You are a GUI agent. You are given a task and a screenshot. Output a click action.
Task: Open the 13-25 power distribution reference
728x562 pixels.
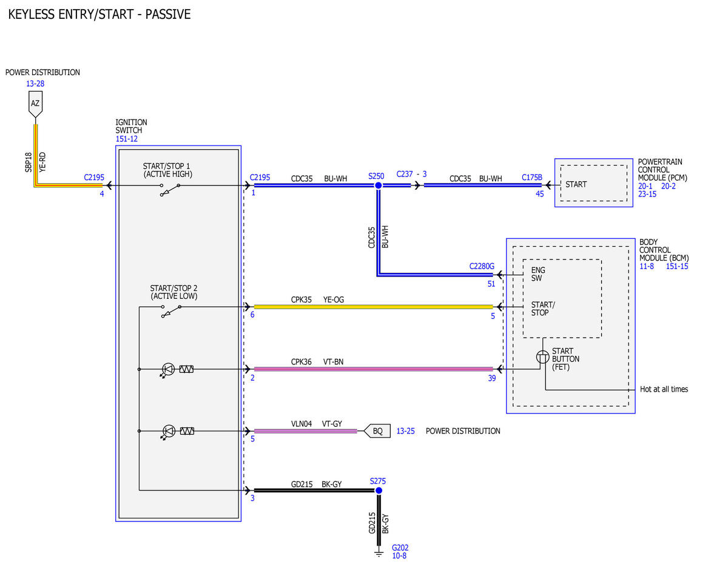point(406,431)
